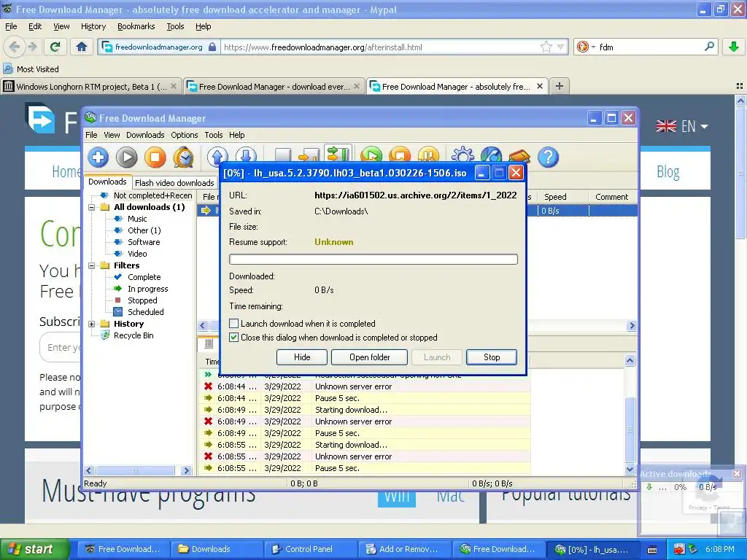Expand the History tree node

[91, 324]
